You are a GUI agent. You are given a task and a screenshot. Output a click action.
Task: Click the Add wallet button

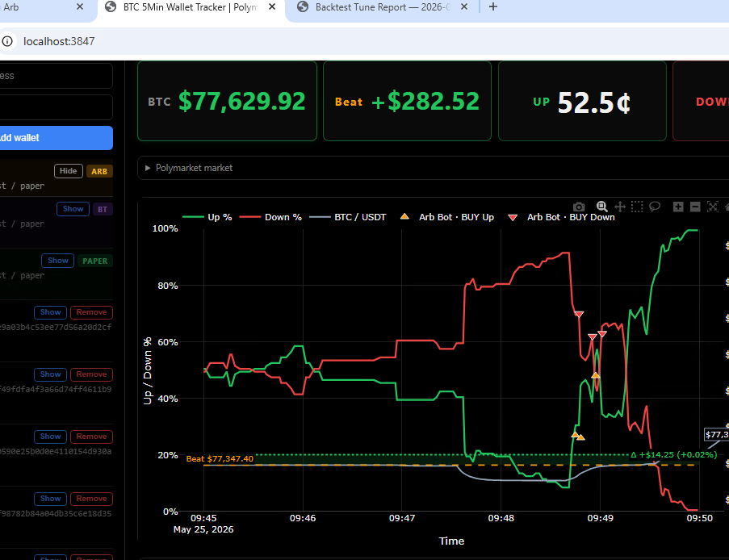[x=57, y=138]
